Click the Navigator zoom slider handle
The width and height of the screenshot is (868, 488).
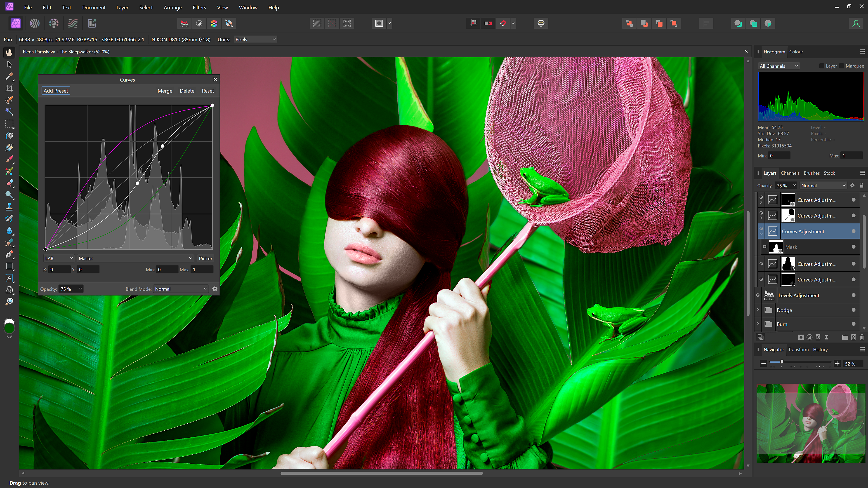(782, 362)
